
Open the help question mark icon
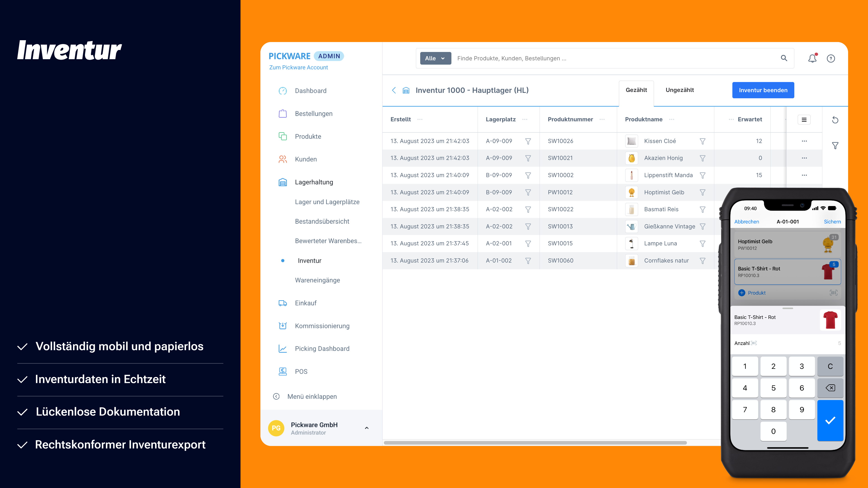(831, 59)
